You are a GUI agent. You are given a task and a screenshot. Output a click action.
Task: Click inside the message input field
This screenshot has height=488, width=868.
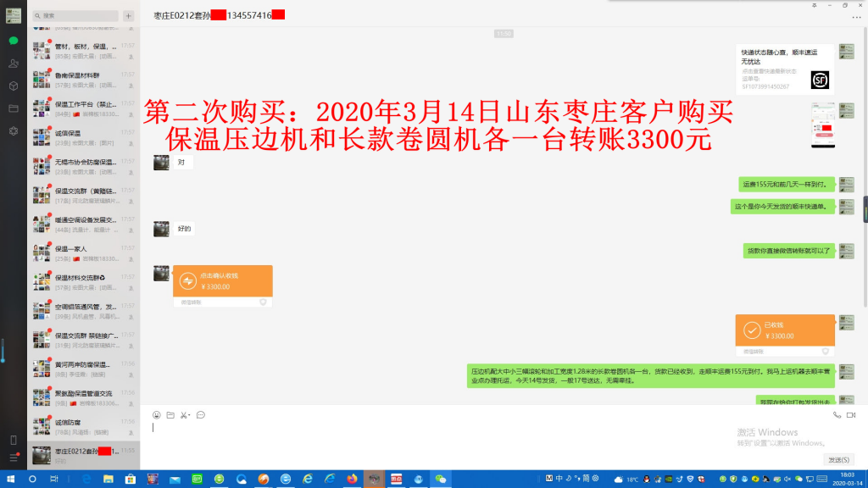[x=424, y=436]
